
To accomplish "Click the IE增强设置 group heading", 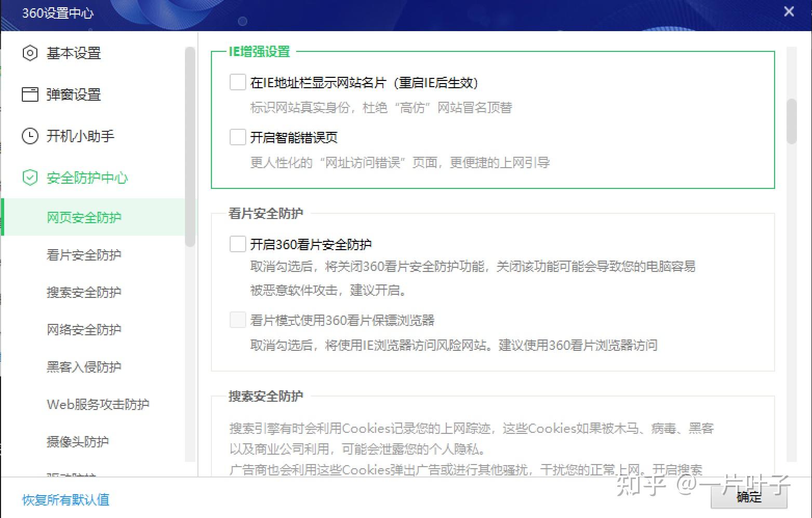I will [x=259, y=51].
